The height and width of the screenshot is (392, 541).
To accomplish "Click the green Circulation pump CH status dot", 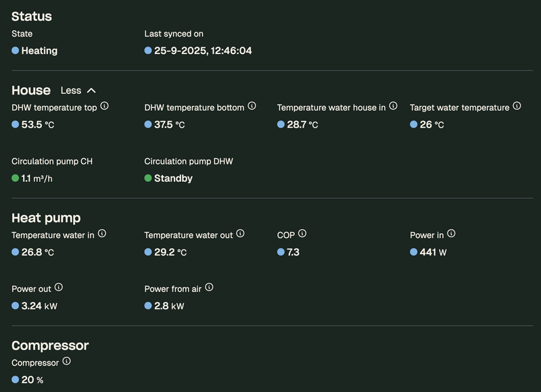I will [16, 178].
